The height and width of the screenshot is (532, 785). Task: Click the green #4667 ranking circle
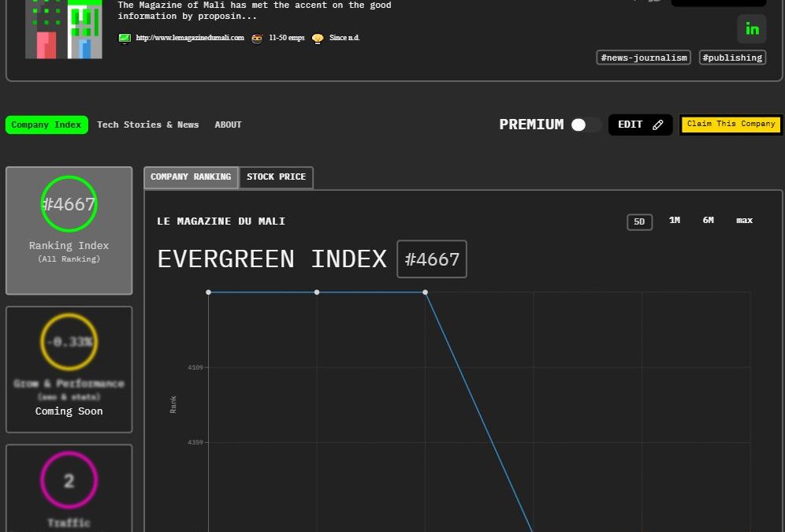point(69,203)
